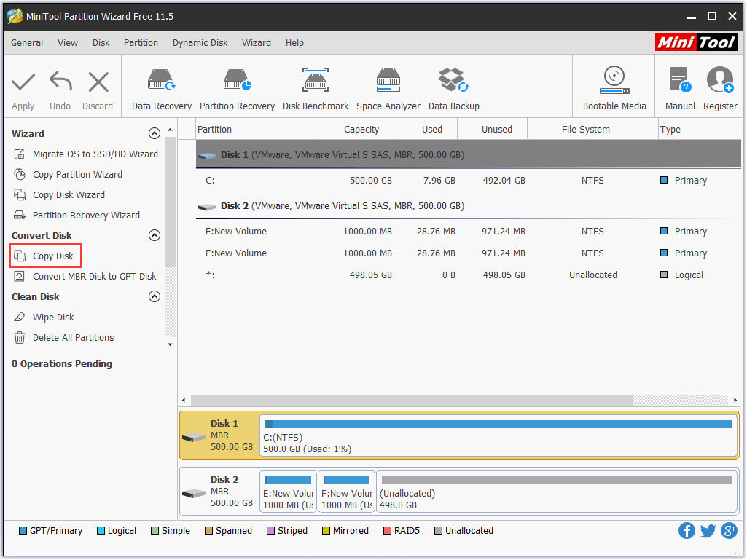Launch Partition Recovery

(x=237, y=86)
